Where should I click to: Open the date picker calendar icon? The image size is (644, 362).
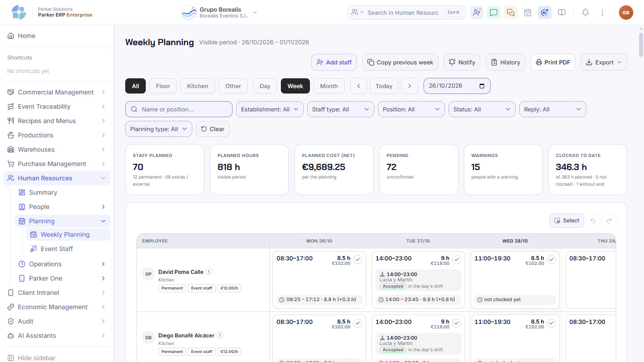tap(482, 86)
